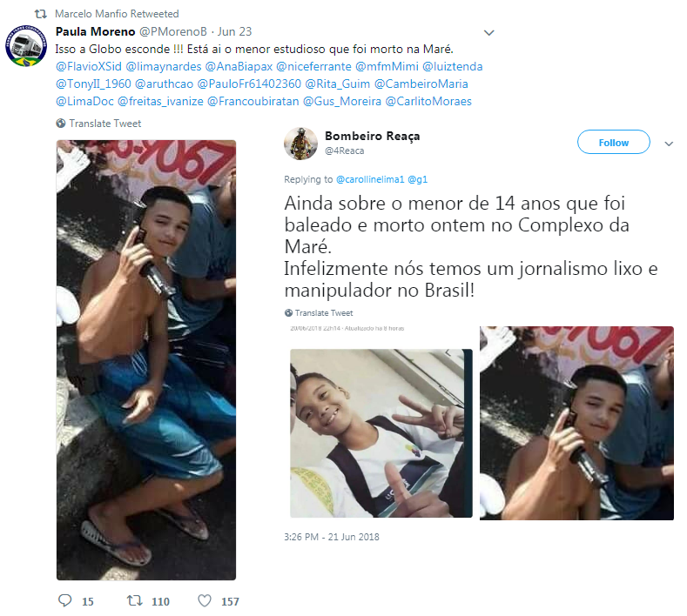Click Translate Tweet under Bombeiro Reaça's text
Image resolution: width=687 pixels, height=616 pixels.
click(324, 313)
